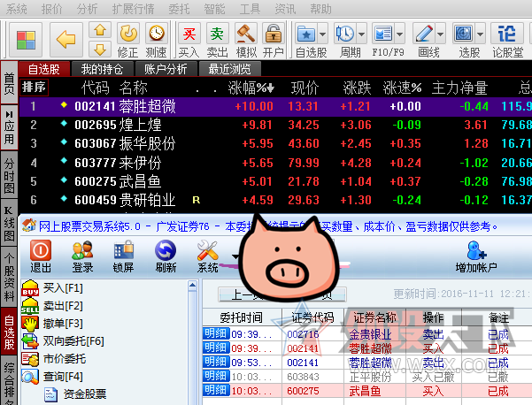This screenshot has width=532, height=405.
Task: Click the F10/F9 info icon
Action: pyautogui.click(x=383, y=34)
